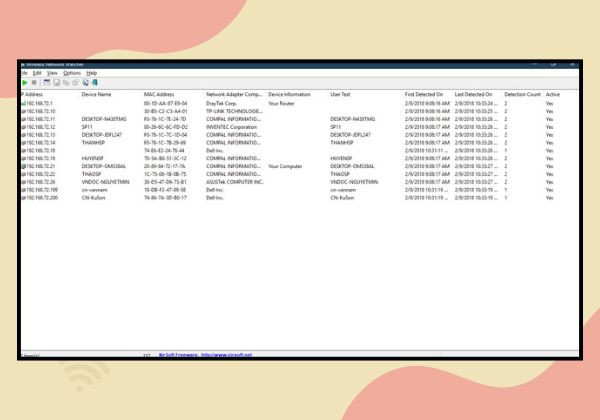The height and width of the screenshot is (420, 600).
Task: Sort by Last Detected On column header
Action: pyautogui.click(x=473, y=94)
